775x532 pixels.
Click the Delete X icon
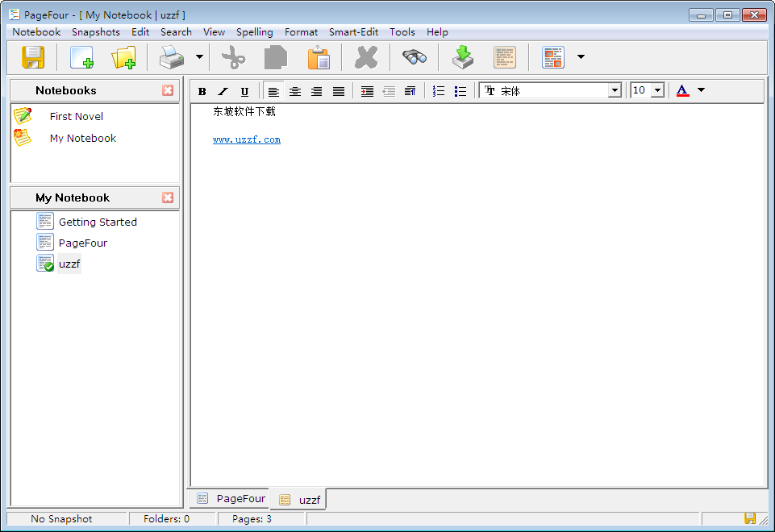(366, 57)
